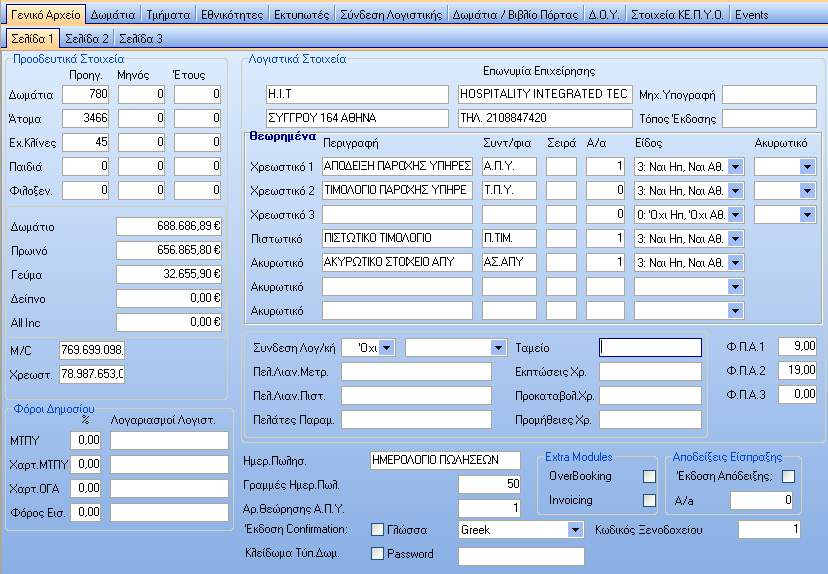The width and height of the screenshot is (828, 574).
Task: Open the Τμήματα tab
Action: pos(168,15)
